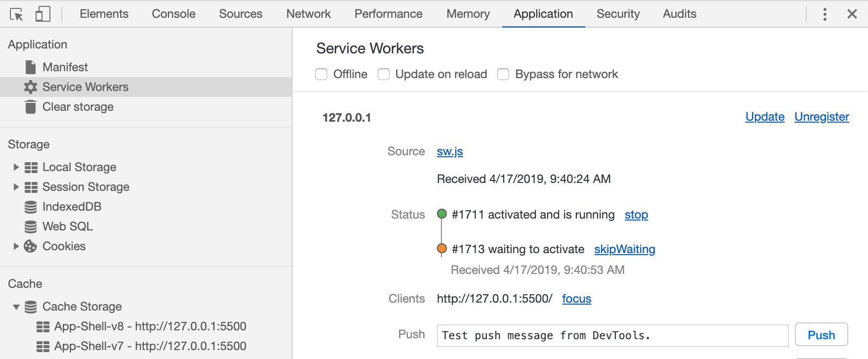Activate the inspect element picker icon

[16, 14]
